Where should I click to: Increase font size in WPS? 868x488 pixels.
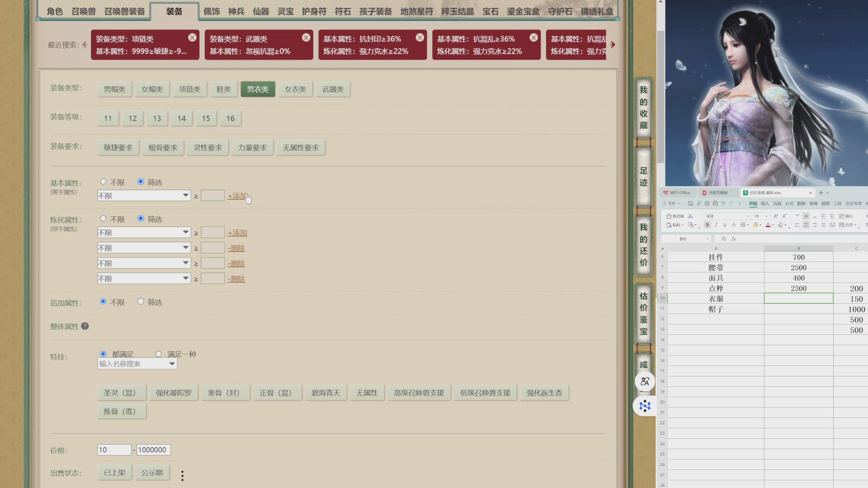tap(776, 216)
